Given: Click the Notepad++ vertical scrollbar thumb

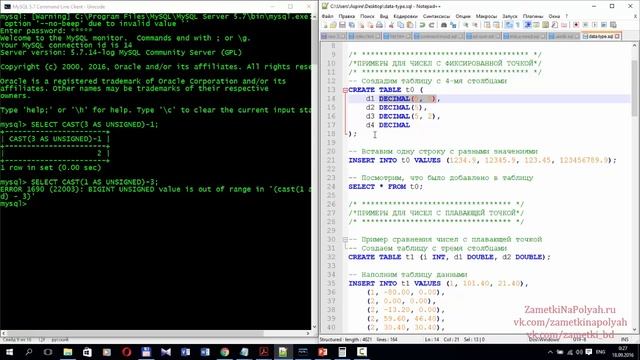Looking at the screenshot, I should coord(635,88).
